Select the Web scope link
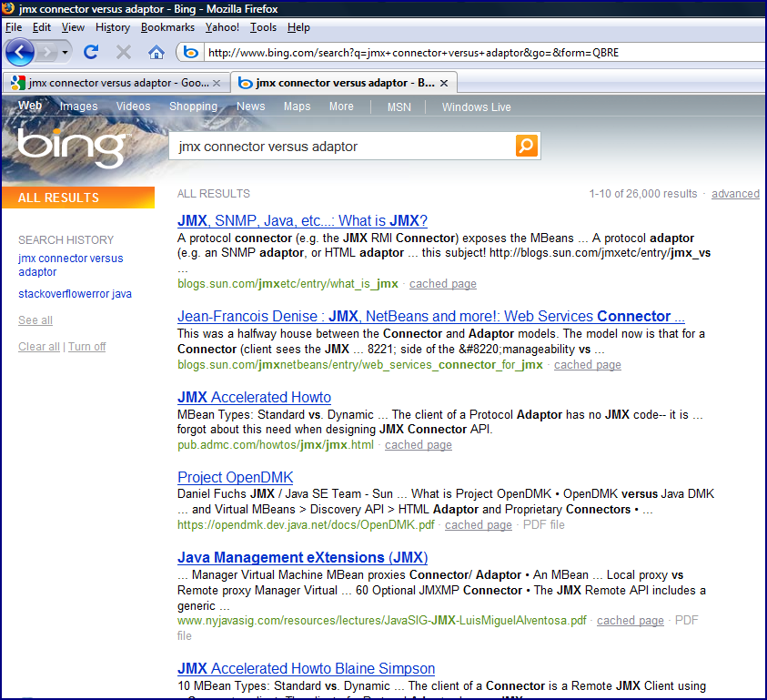 tap(30, 106)
